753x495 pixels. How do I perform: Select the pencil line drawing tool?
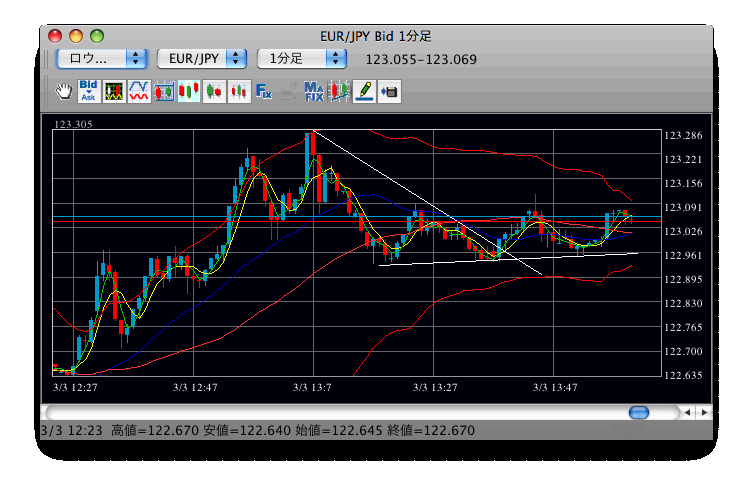tap(364, 91)
